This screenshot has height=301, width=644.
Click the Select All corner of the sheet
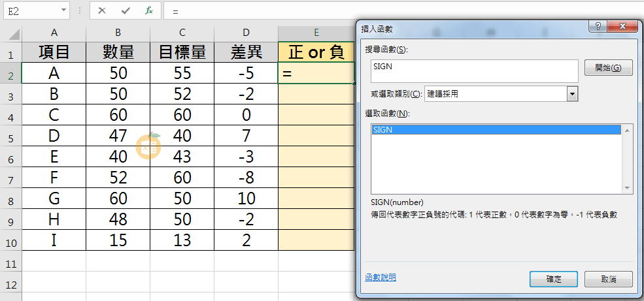click(x=10, y=33)
